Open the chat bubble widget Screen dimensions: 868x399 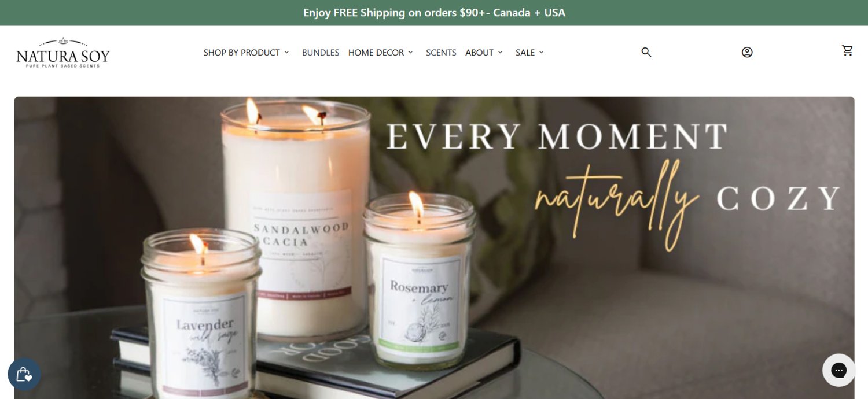click(x=838, y=370)
